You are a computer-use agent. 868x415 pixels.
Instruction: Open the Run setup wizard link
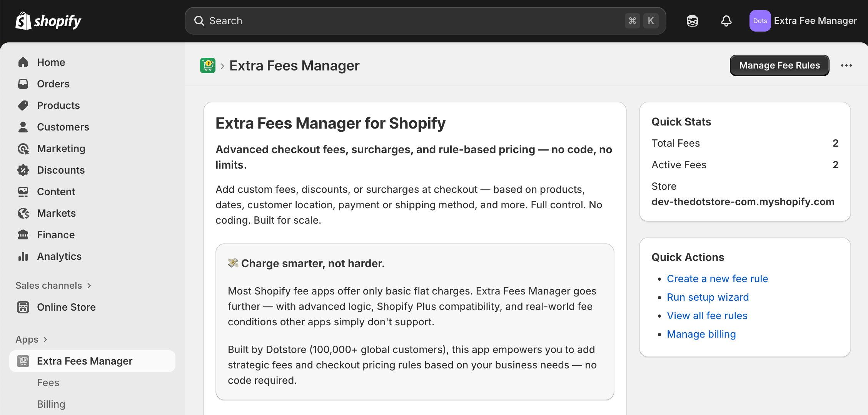coord(708,297)
